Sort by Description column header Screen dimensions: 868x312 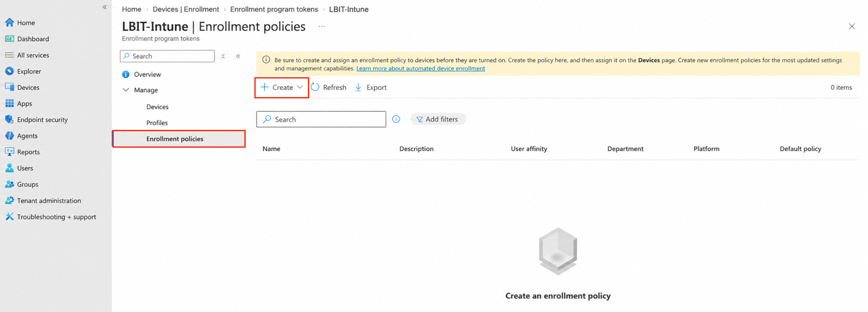(x=417, y=149)
